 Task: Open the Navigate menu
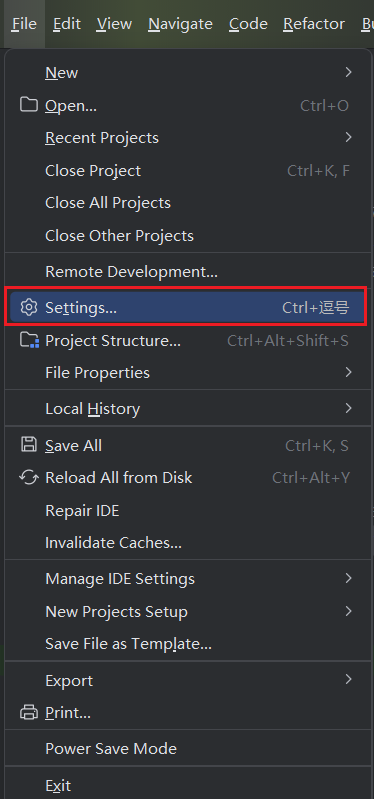(180, 24)
